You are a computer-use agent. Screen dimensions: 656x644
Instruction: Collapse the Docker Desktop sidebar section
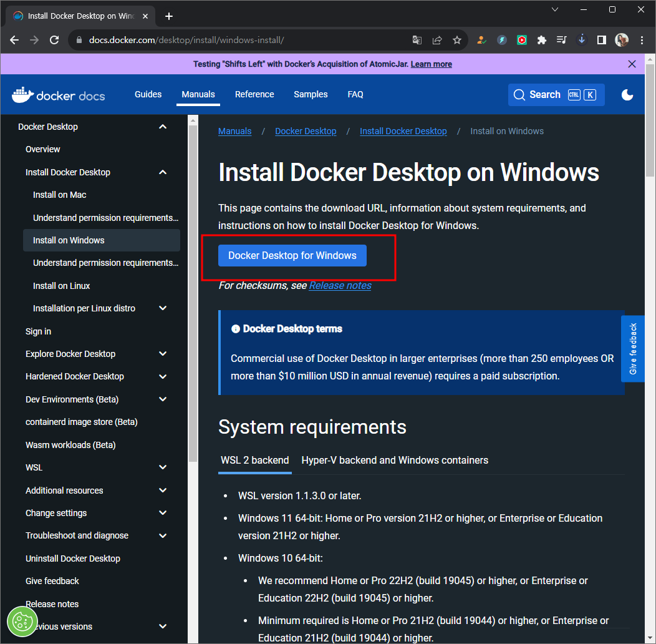point(163,127)
